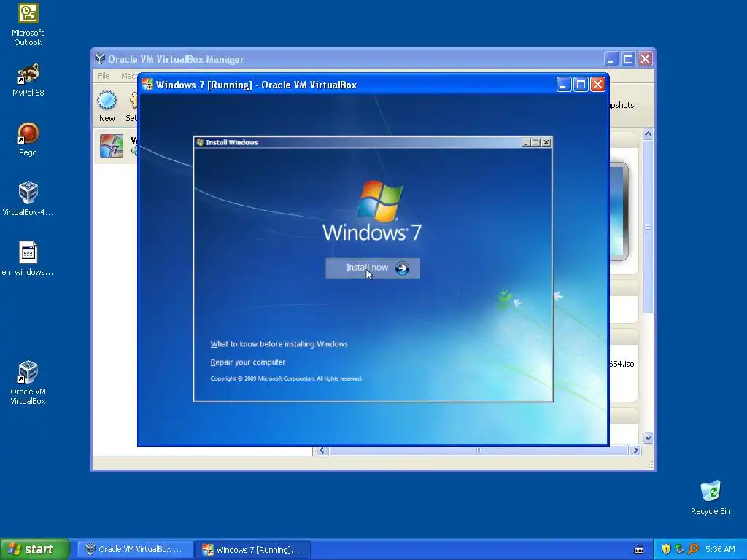Select the en_windows ISO file icon
The height and width of the screenshot is (560, 747).
tap(28, 259)
